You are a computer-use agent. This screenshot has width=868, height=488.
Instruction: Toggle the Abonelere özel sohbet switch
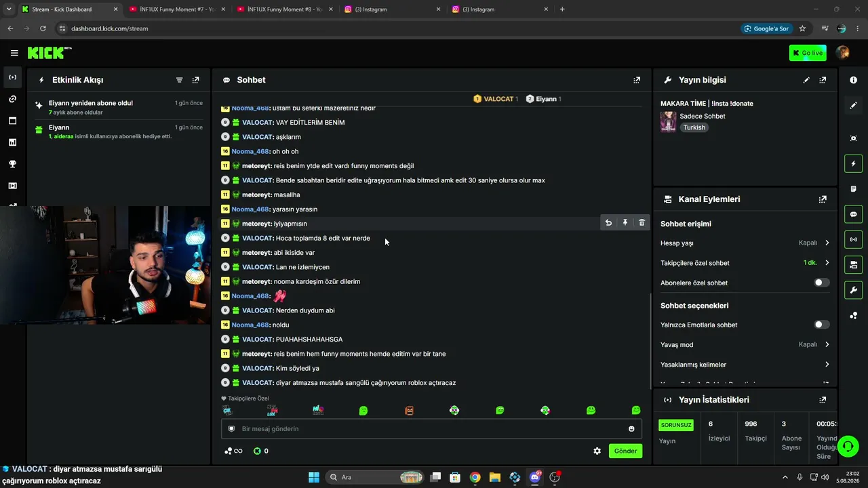tap(821, 283)
